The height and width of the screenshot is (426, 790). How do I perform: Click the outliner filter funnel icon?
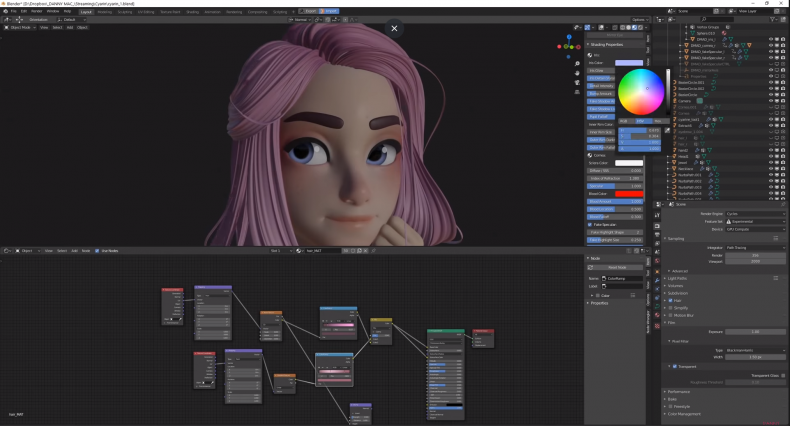click(772, 19)
